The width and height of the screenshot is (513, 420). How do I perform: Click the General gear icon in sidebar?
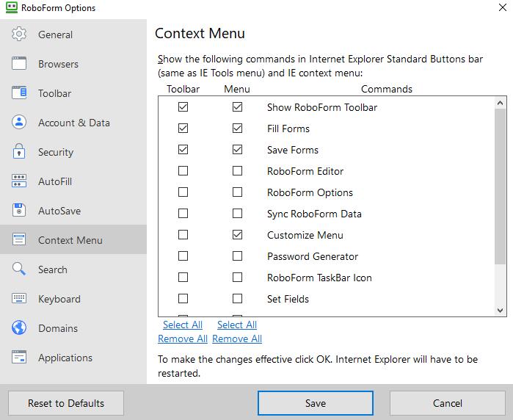pyautogui.click(x=20, y=35)
